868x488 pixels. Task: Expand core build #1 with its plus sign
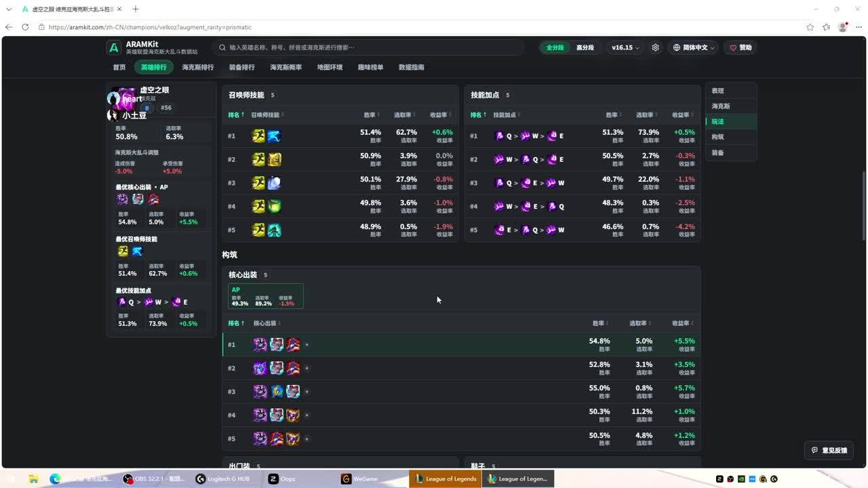(x=307, y=345)
